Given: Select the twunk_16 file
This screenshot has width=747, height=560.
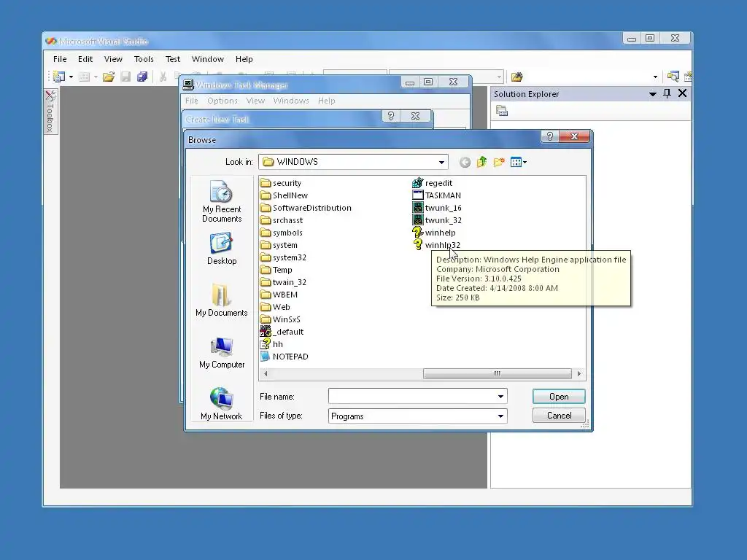Looking at the screenshot, I should [437, 208].
